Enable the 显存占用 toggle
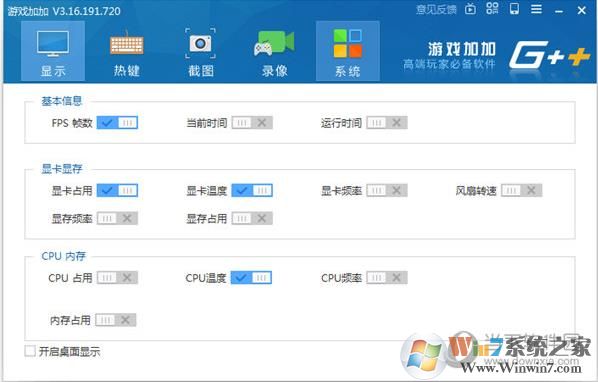The image size is (598, 382). pyautogui.click(x=252, y=218)
